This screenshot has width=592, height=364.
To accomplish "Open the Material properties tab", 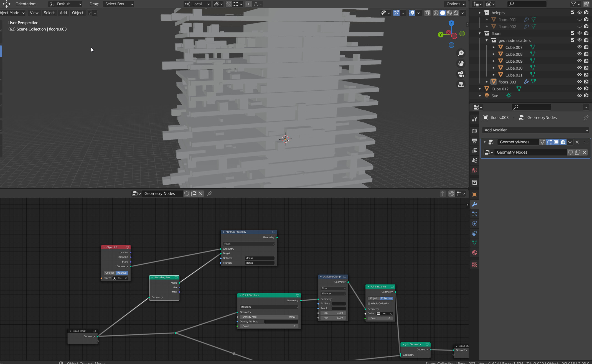I will point(474,253).
